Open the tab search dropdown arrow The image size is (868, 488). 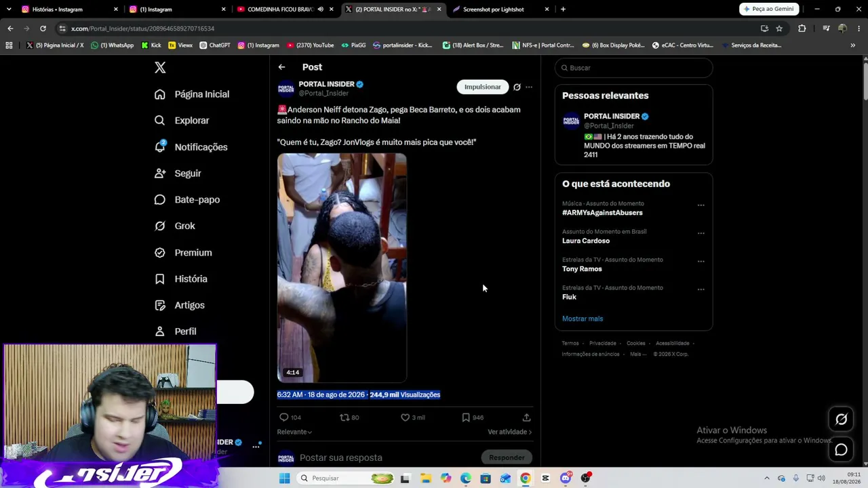coord(9,9)
